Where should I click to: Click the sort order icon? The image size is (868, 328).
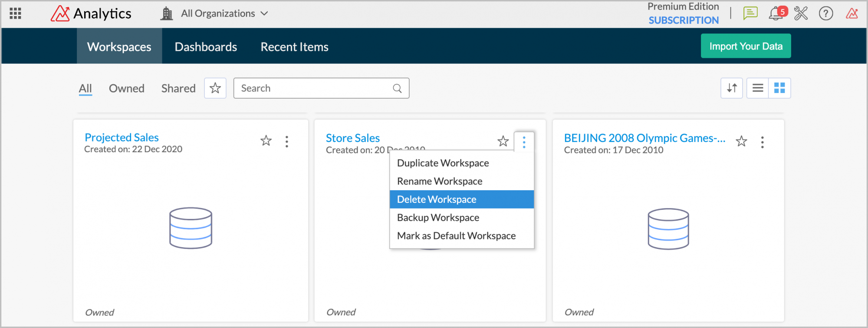732,88
